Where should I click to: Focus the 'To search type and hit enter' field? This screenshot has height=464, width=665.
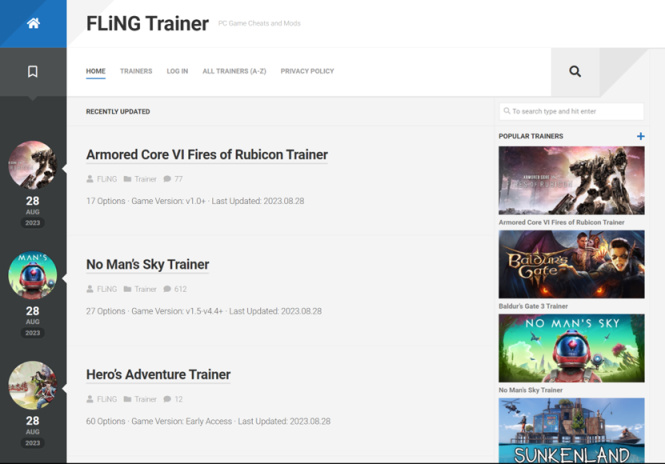pyautogui.click(x=571, y=111)
